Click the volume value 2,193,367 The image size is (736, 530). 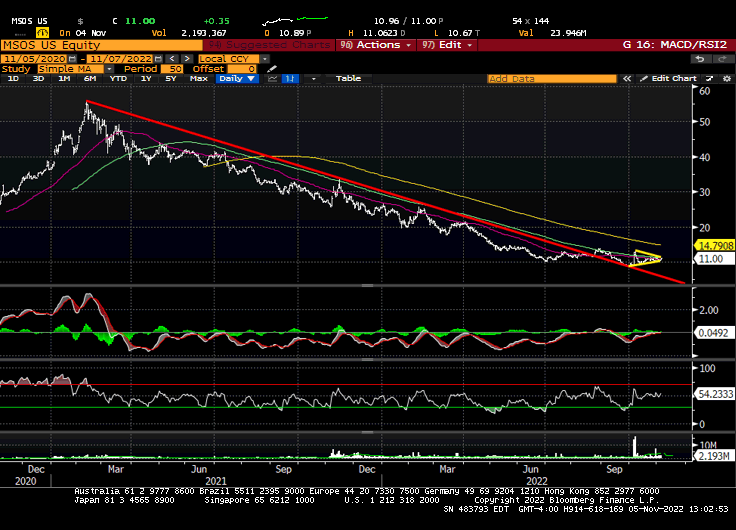(204, 33)
